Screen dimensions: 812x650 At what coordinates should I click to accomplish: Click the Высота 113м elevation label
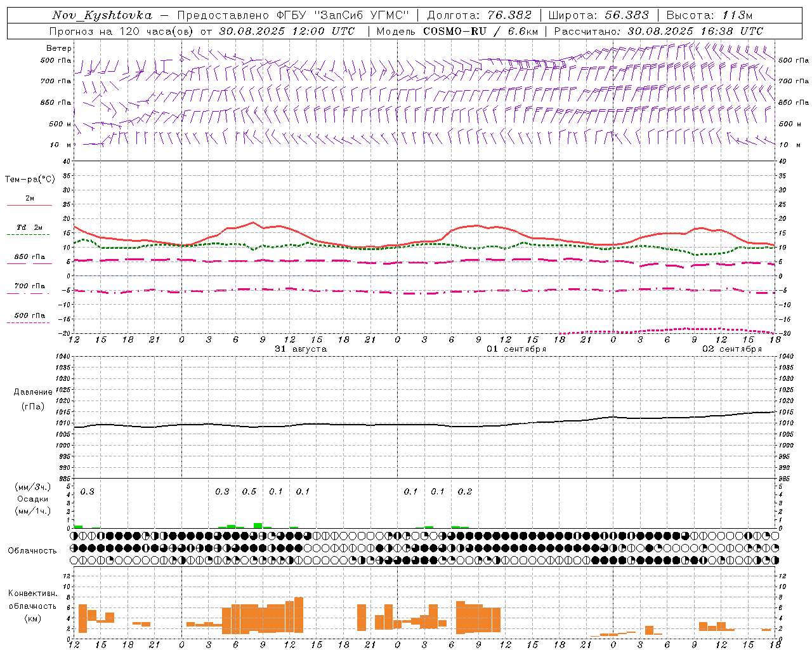[709, 15]
